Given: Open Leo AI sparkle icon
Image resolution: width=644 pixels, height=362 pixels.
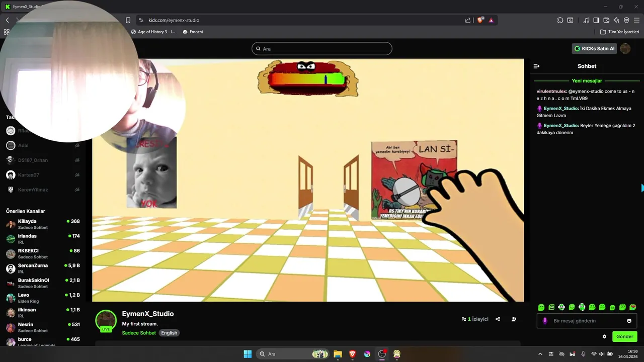Looking at the screenshot, I should (616, 20).
